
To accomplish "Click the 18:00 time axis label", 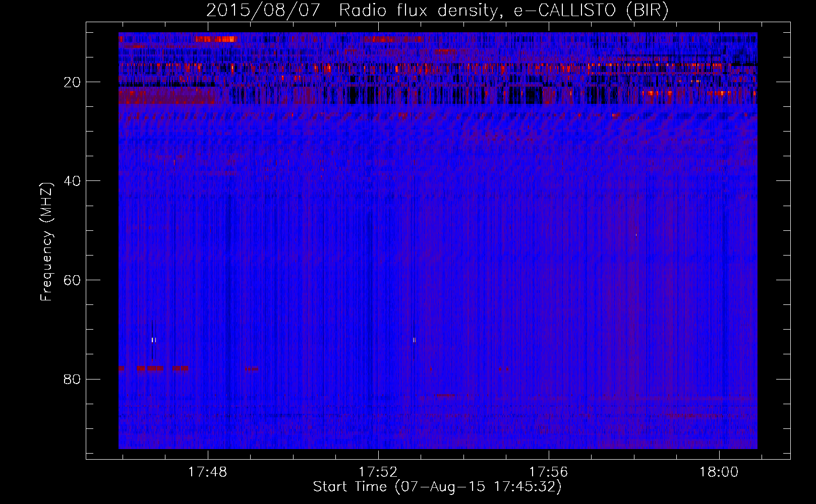I will (x=718, y=472).
